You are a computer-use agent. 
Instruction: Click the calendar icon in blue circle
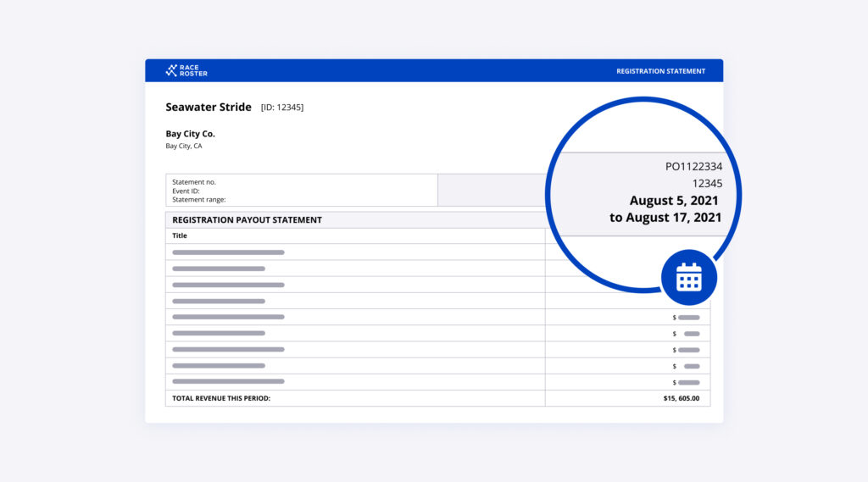(688, 277)
